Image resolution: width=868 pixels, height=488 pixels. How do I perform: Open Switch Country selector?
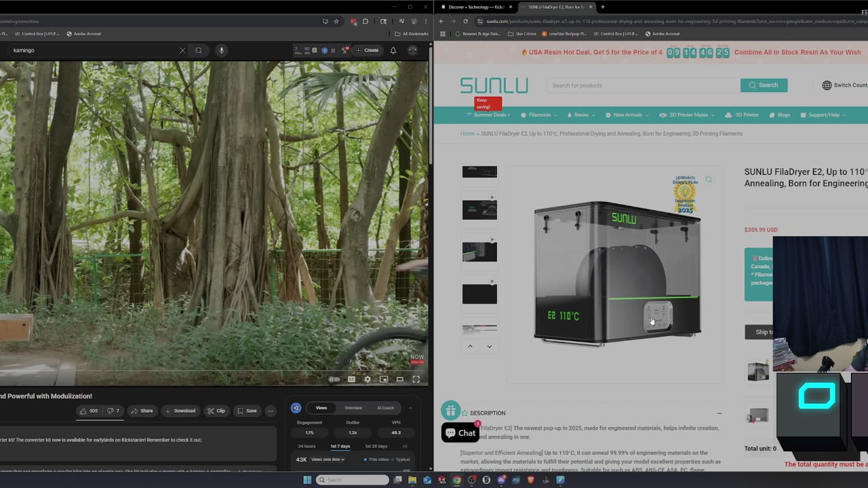844,85
